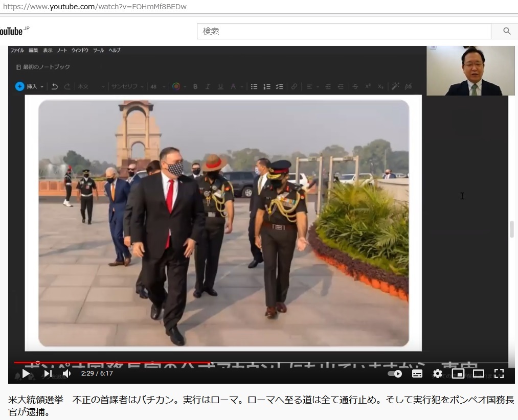The height and width of the screenshot is (420, 518).
Task: Redo the last edit
Action: point(67,86)
